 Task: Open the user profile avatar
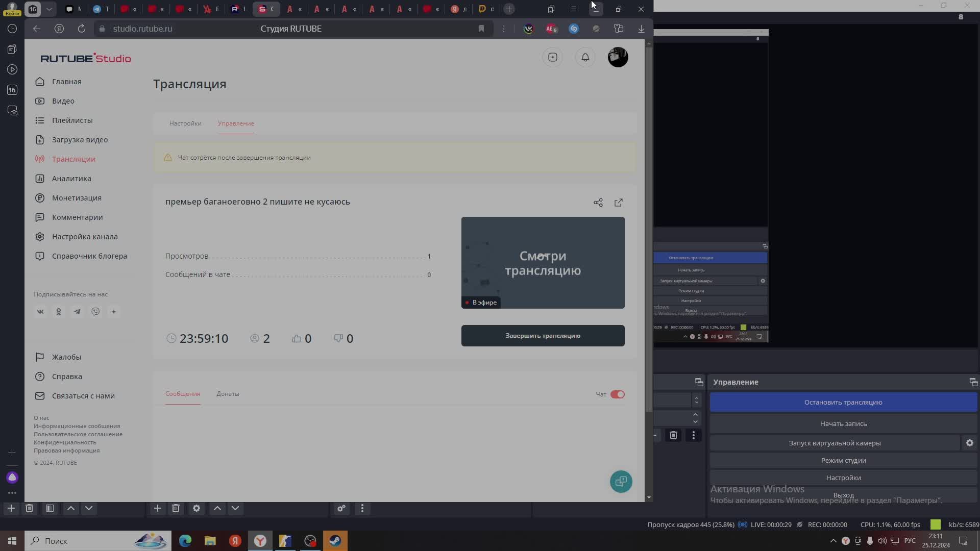618,57
